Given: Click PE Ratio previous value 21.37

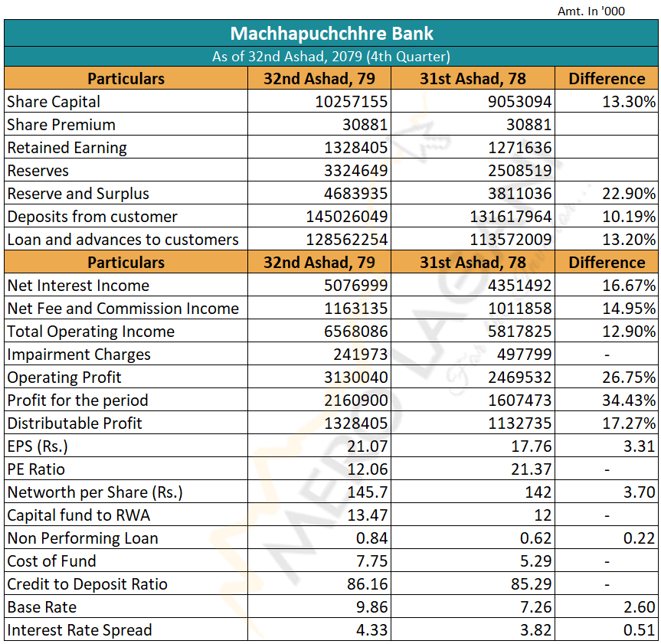Looking at the screenshot, I should tap(531, 469).
